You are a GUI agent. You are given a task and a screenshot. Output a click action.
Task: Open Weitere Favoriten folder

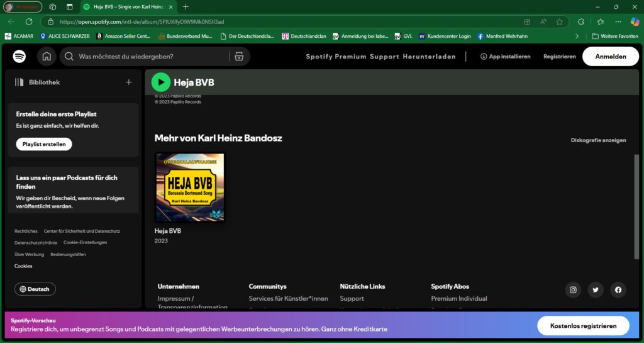[x=615, y=36]
